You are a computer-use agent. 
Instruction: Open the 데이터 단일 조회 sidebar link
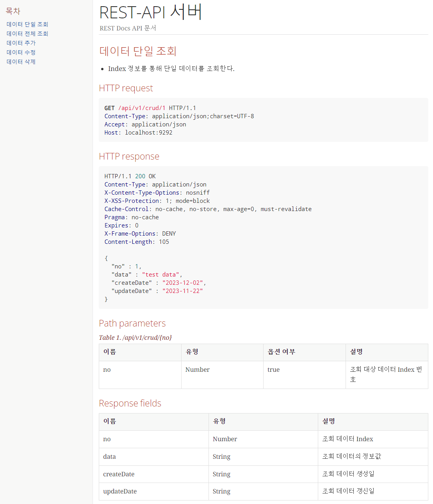[27, 24]
